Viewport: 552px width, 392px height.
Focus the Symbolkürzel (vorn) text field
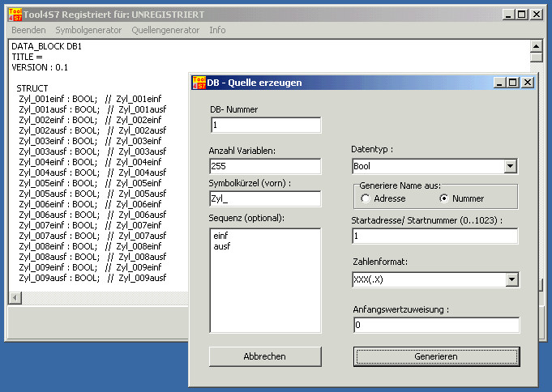coord(265,198)
